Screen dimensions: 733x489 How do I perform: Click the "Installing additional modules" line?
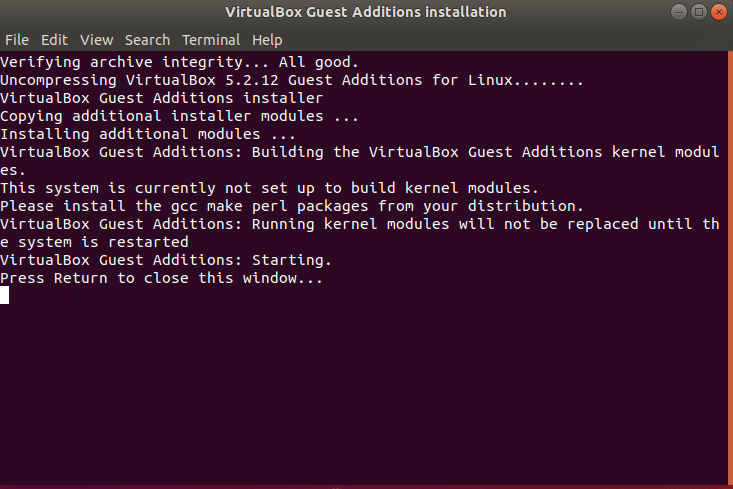point(148,134)
